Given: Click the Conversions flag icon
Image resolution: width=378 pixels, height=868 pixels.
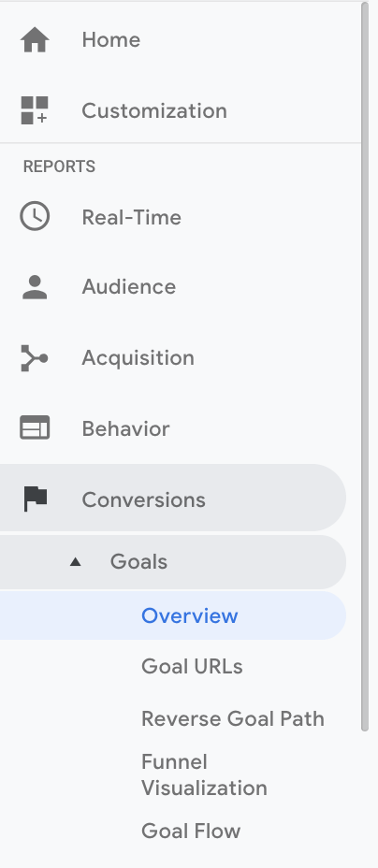Looking at the screenshot, I should tap(36, 499).
